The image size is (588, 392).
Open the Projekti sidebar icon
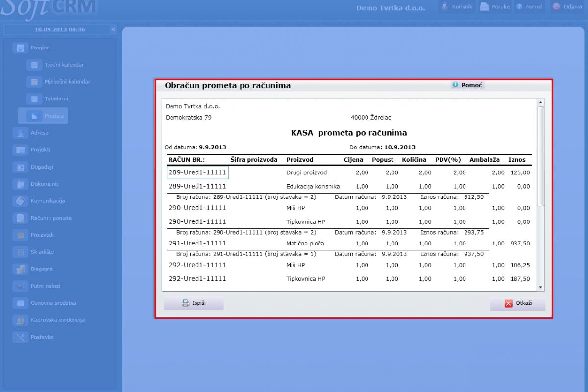tap(21, 150)
